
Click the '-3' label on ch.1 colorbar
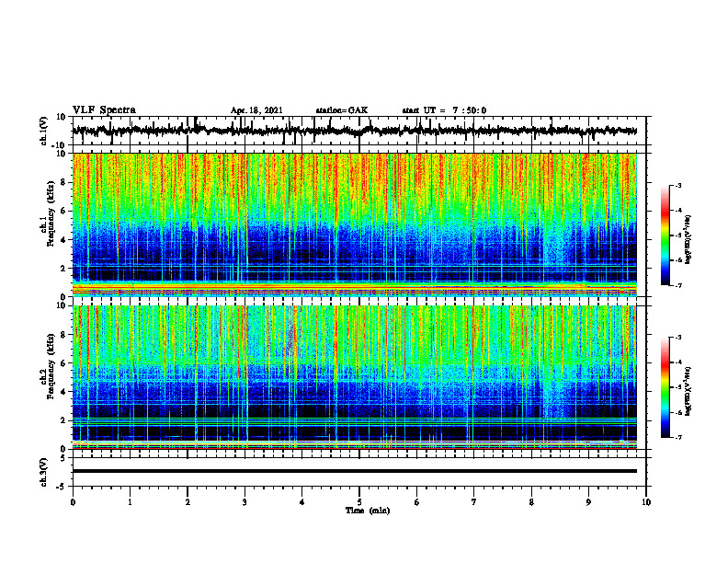click(677, 186)
